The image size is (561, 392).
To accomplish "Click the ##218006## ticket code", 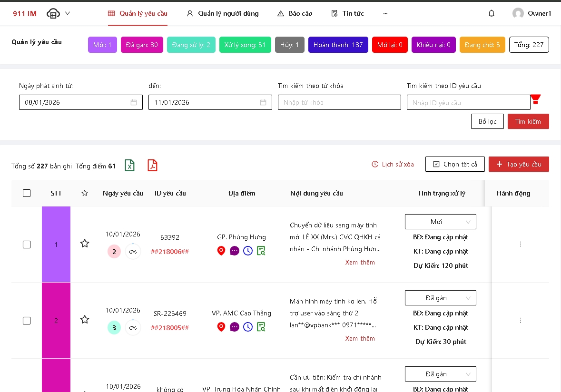I will click(169, 252).
